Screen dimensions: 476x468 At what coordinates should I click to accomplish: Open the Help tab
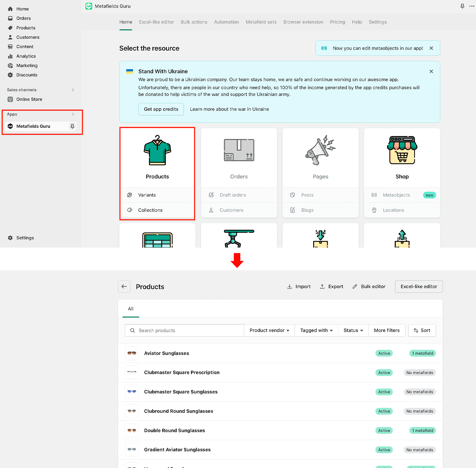pos(357,22)
